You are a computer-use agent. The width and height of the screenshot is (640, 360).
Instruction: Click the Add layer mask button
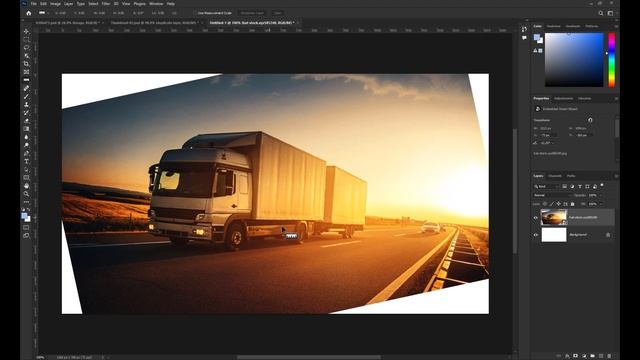coord(576,356)
